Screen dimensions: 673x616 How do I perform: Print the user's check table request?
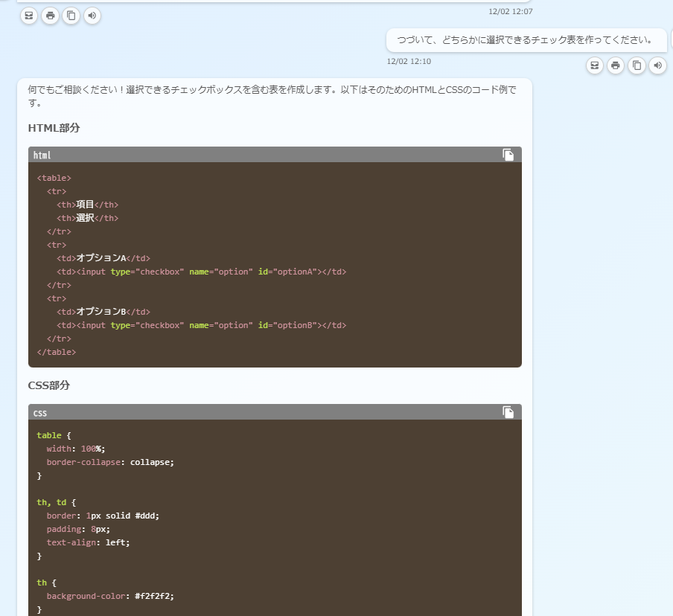(x=616, y=65)
